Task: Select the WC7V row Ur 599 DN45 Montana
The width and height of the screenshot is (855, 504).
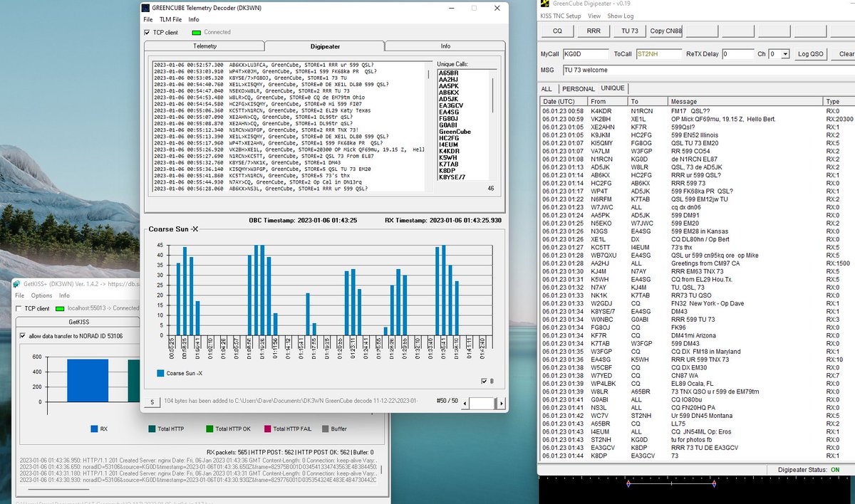Action: [x=698, y=415]
